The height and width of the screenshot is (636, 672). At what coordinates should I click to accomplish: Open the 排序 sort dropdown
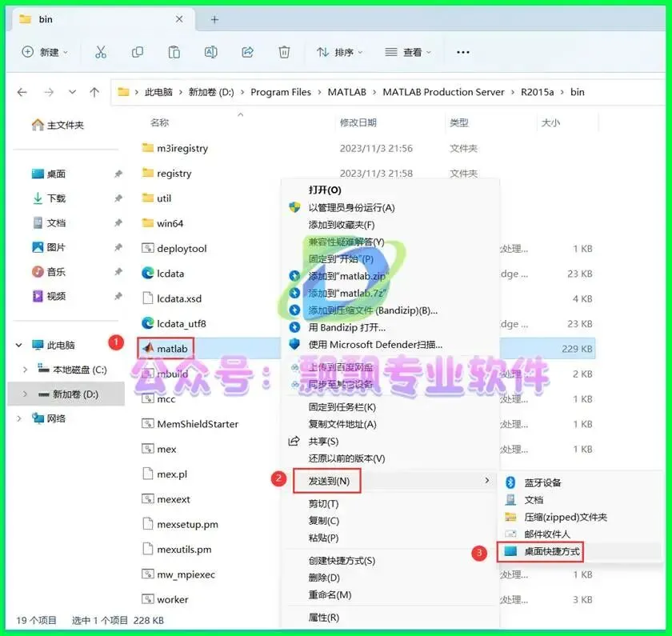click(x=339, y=52)
